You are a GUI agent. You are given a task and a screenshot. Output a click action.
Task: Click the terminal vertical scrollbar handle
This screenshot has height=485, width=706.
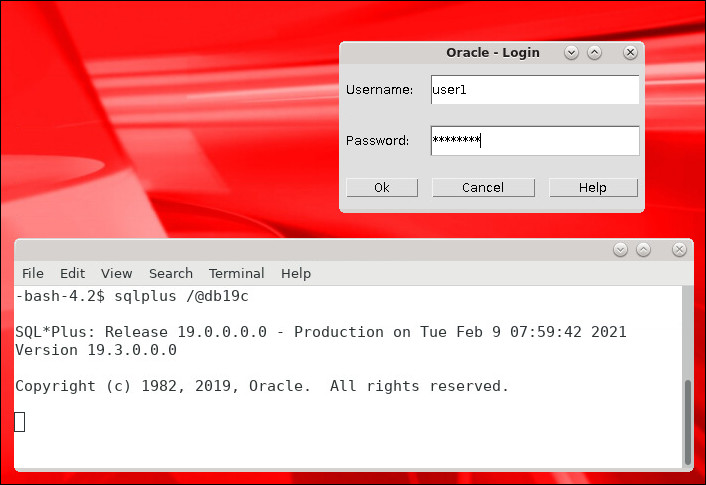click(688, 422)
